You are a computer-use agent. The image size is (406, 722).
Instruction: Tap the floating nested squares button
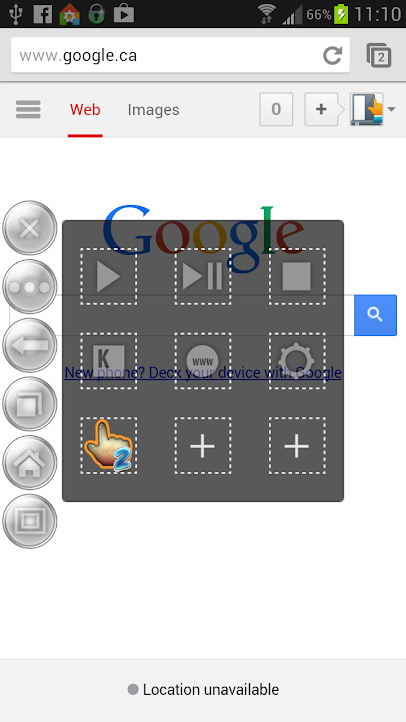[x=29, y=521]
